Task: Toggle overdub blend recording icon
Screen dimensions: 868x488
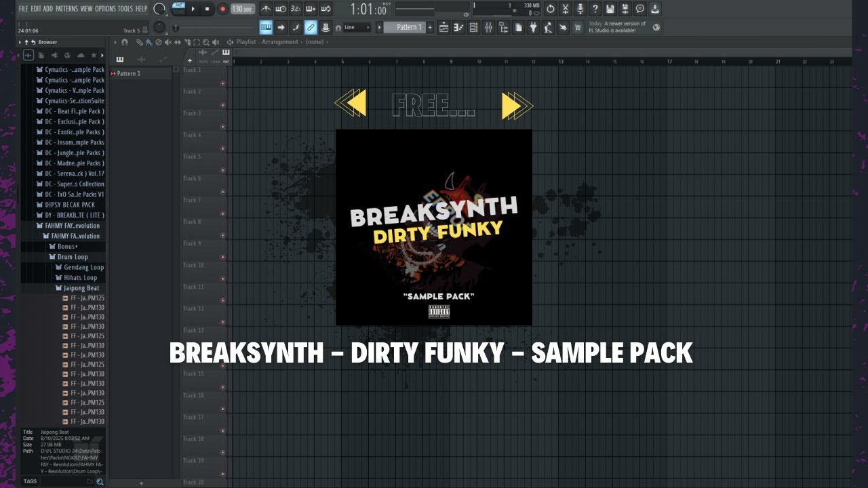Action: [x=311, y=9]
